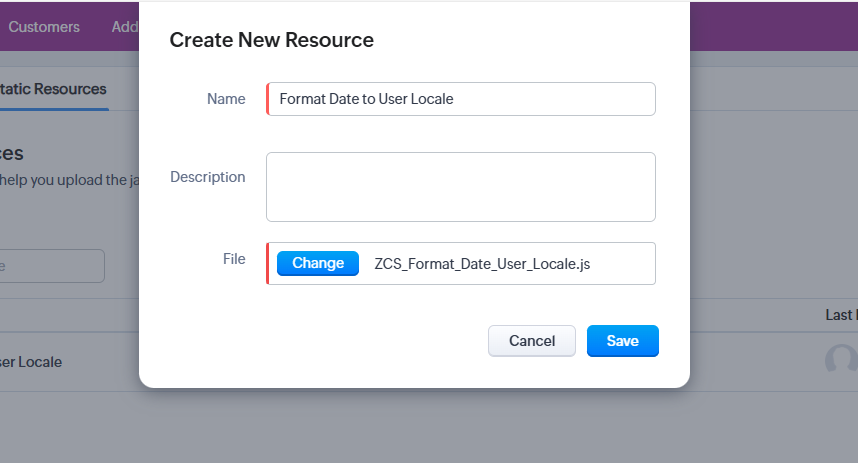
Task: Click the Last column header in the table
Action: point(840,315)
